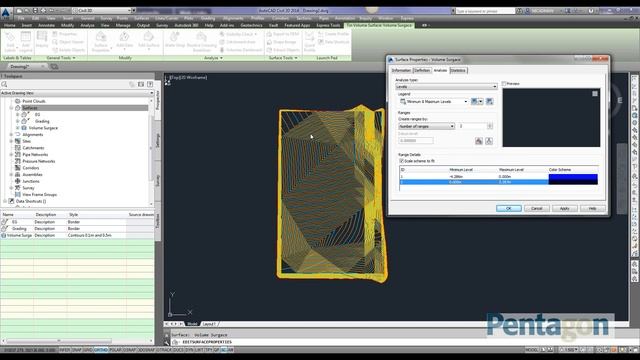Click the number of ranges spinner
640x360 pixels.
(490, 127)
